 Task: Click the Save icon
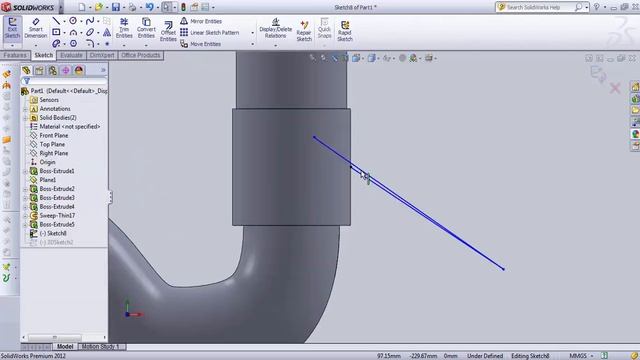point(116,7)
